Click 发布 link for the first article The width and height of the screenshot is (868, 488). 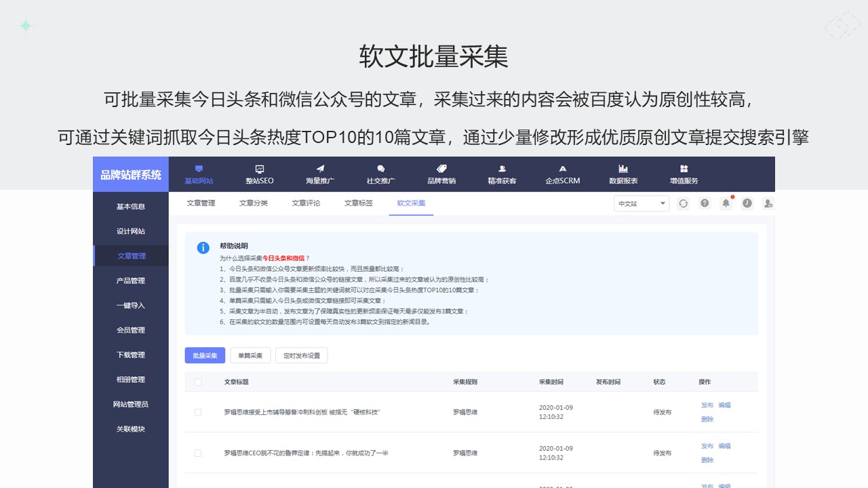click(x=707, y=405)
